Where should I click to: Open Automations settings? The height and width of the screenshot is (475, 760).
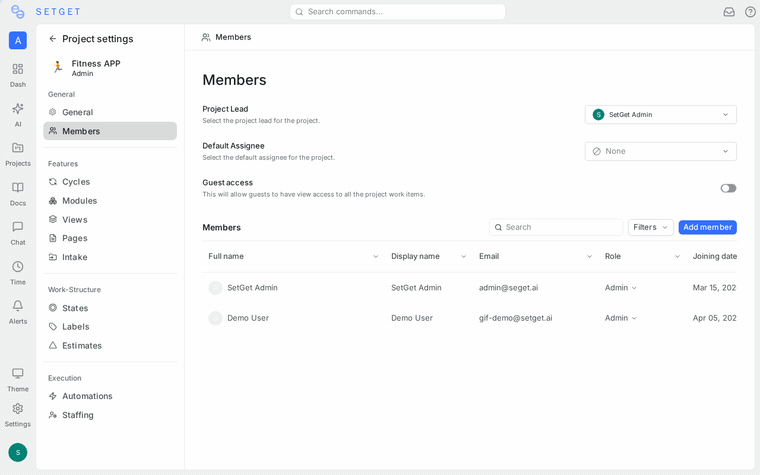[x=110, y=396]
